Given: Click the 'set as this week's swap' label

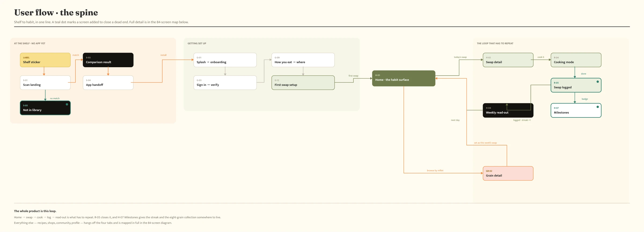Looking at the screenshot, I should tap(485, 143).
